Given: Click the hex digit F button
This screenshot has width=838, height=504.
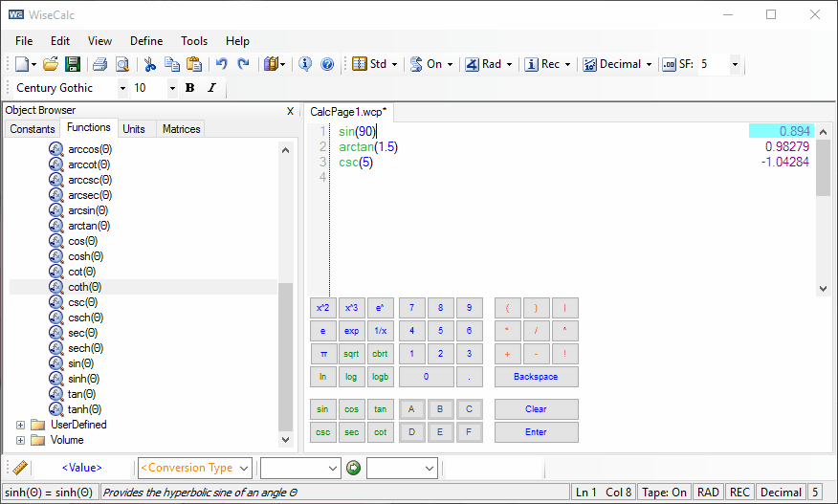Looking at the screenshot, I should click(x=469, y=432).
